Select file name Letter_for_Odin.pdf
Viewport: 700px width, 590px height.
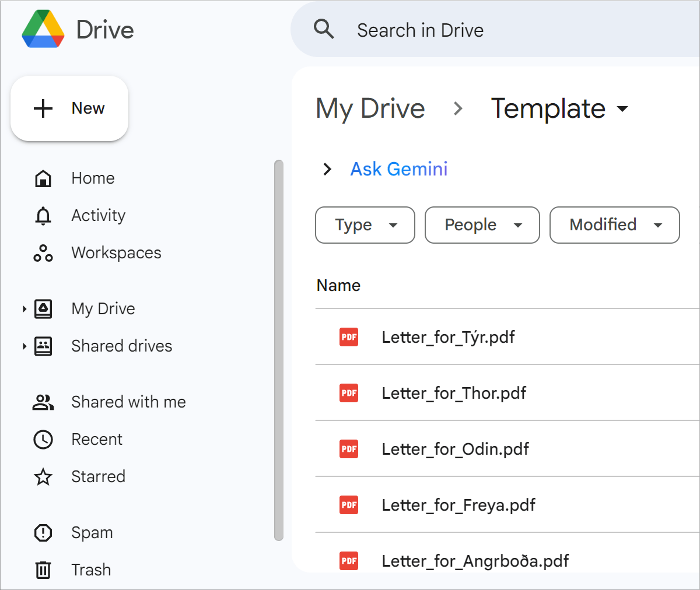coord(455,449)
